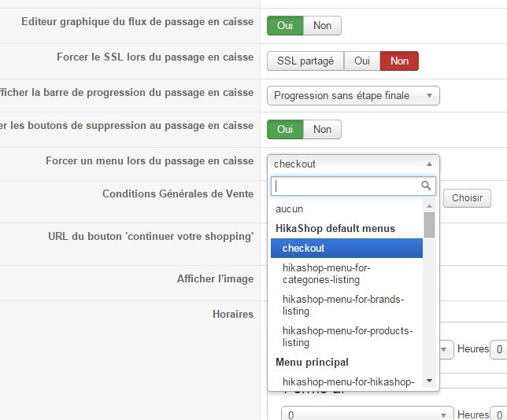
Task: Click the Choisir button
Action: click(x=467, y=198)
